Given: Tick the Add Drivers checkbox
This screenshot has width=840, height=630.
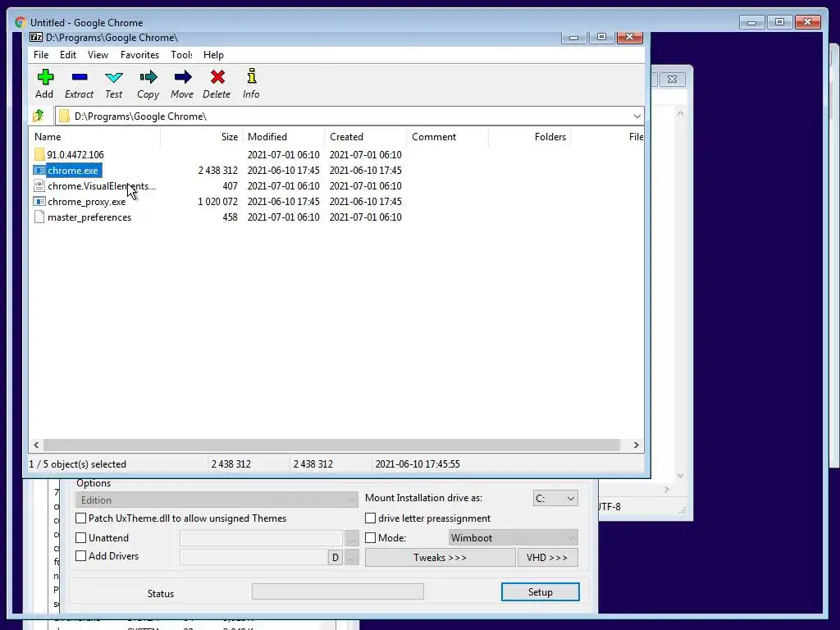Looking at the screenshot, I should click(x=81, y=555).
